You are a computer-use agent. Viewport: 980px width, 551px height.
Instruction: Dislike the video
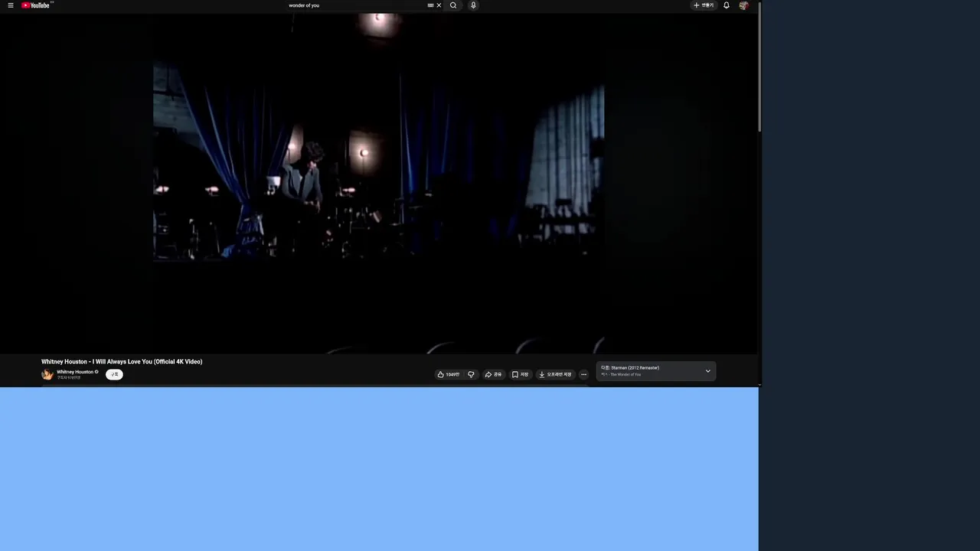pyautogui.click(x=471, y=374)
